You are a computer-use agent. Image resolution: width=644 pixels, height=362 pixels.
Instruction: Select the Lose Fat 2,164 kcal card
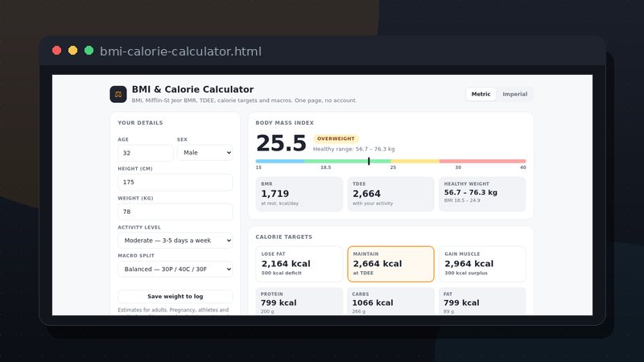click(x=299, y=264)
